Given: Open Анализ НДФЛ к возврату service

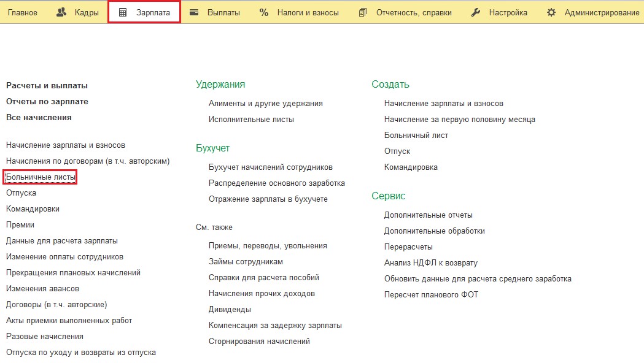Looking at the screenshot, I should click(430, 263).
